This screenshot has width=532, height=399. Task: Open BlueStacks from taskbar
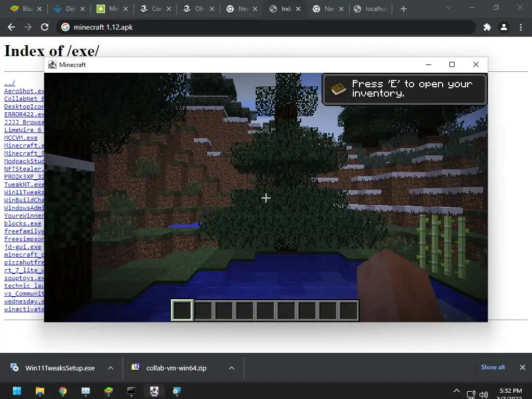(109, 391)
